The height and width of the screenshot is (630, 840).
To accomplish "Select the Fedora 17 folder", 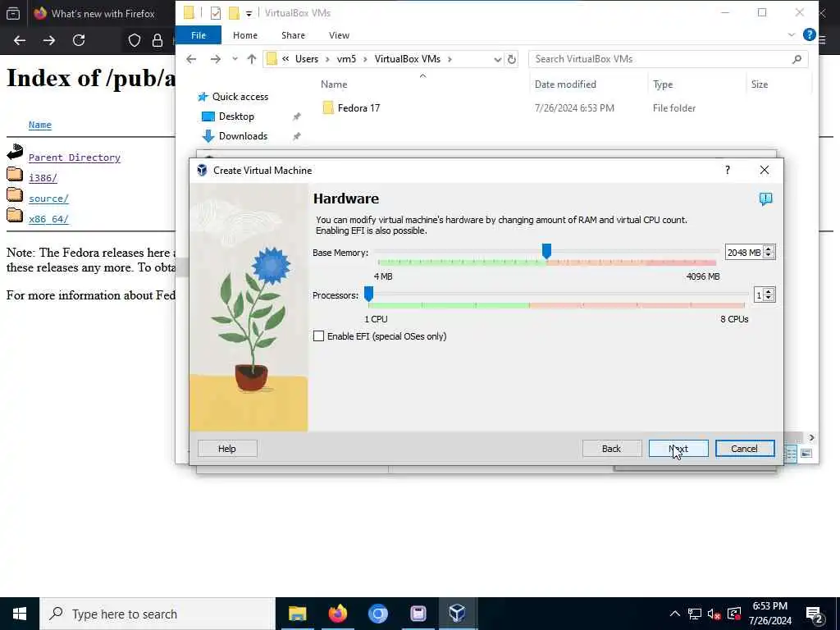I will [358, 108].
